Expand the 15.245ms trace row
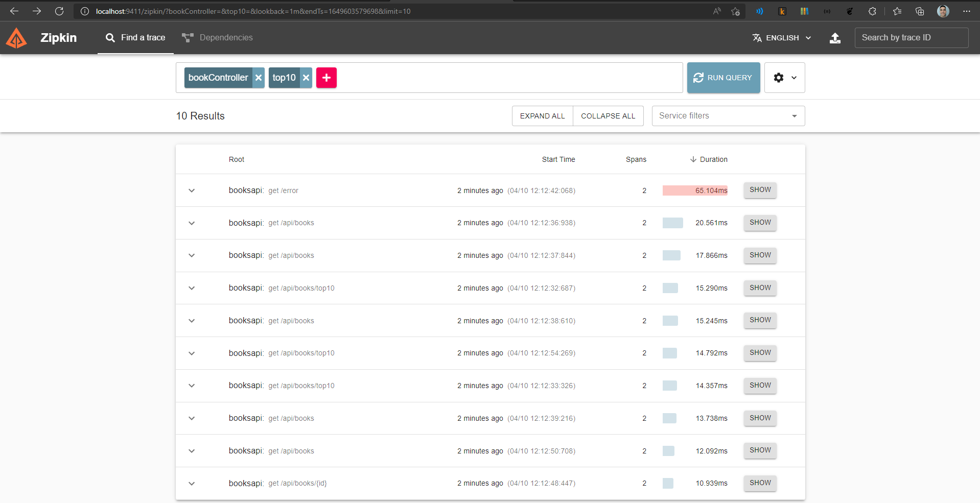 coord(192,321)
